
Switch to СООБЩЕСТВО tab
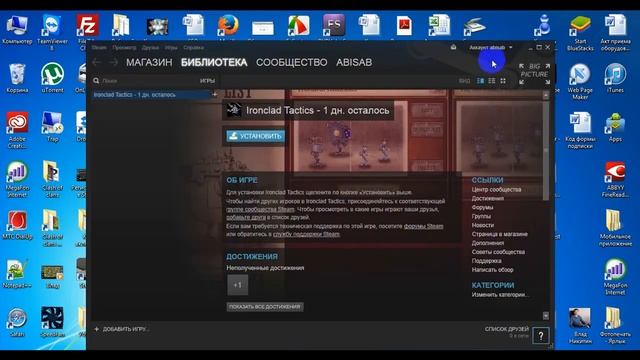pyautogui.click(x=291, y=62)
